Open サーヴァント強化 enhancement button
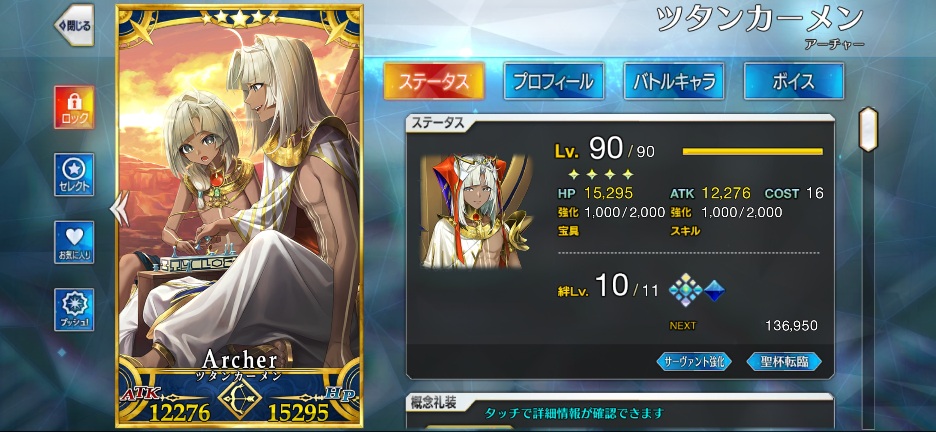Image resolution: width=936 pixels, height=432 pixels. [x=694, y=362]
